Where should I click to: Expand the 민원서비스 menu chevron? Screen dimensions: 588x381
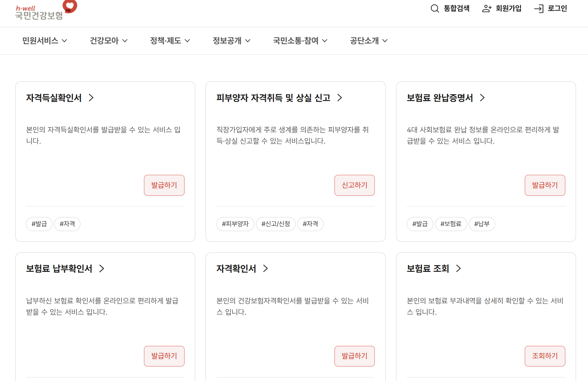[65, 41]
